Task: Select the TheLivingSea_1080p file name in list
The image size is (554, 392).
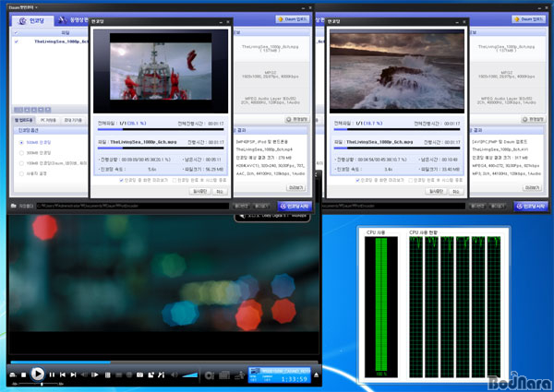Action: click(61, 42)
